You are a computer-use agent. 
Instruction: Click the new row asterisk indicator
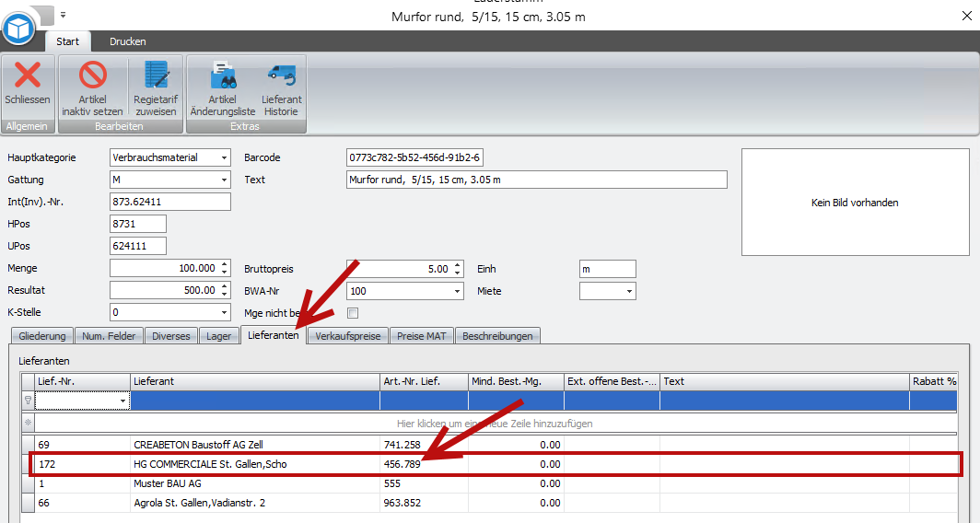click(x=28, y=424)
